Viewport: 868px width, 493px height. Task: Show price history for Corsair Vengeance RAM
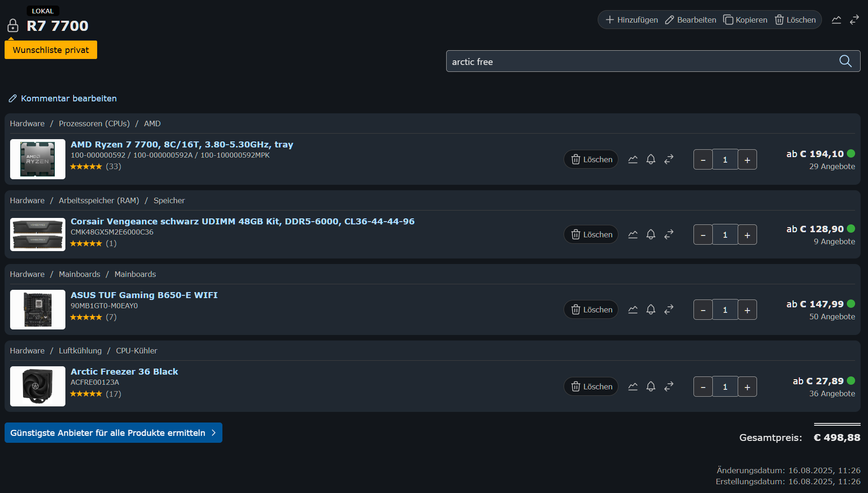[x=633, y=235]
